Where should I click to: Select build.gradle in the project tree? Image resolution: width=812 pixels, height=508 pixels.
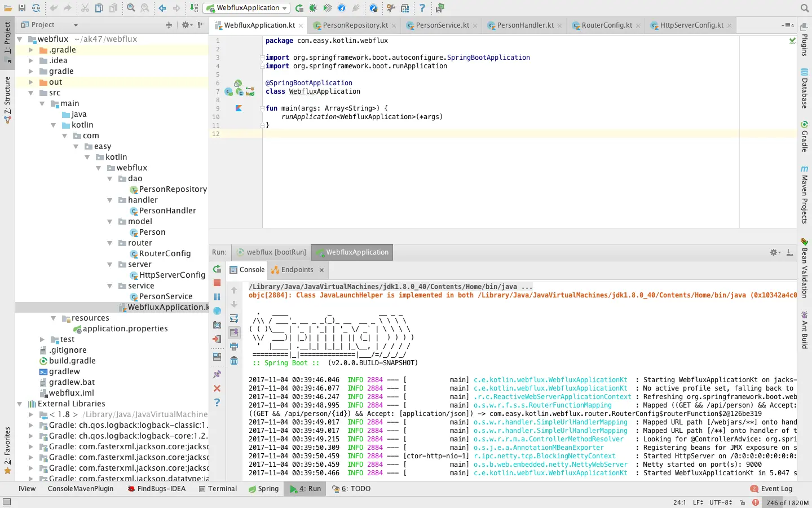[x=72, y=361]
